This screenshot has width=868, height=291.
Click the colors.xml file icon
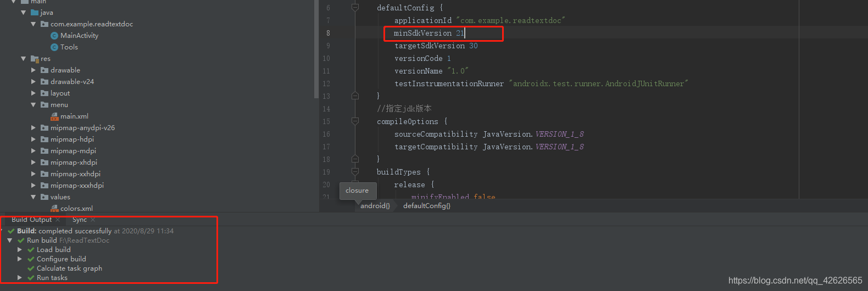coord(54,209)
